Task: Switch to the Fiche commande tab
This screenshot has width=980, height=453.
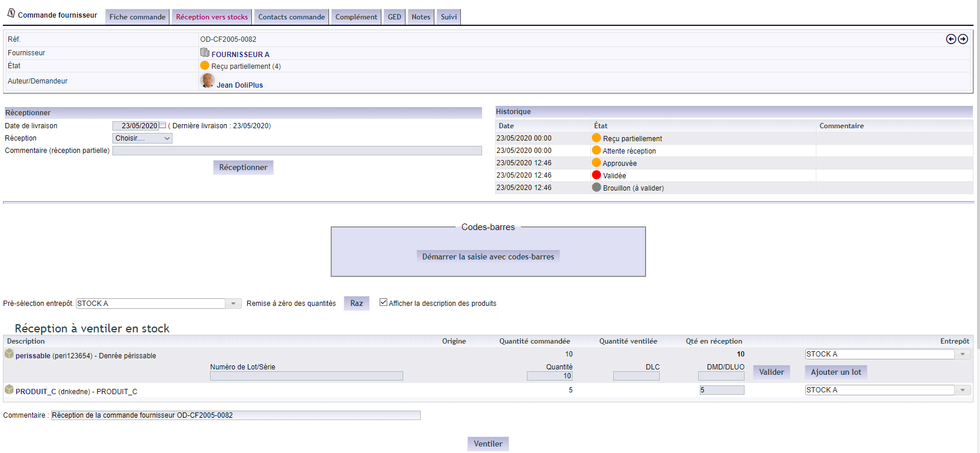Action: 137,17
